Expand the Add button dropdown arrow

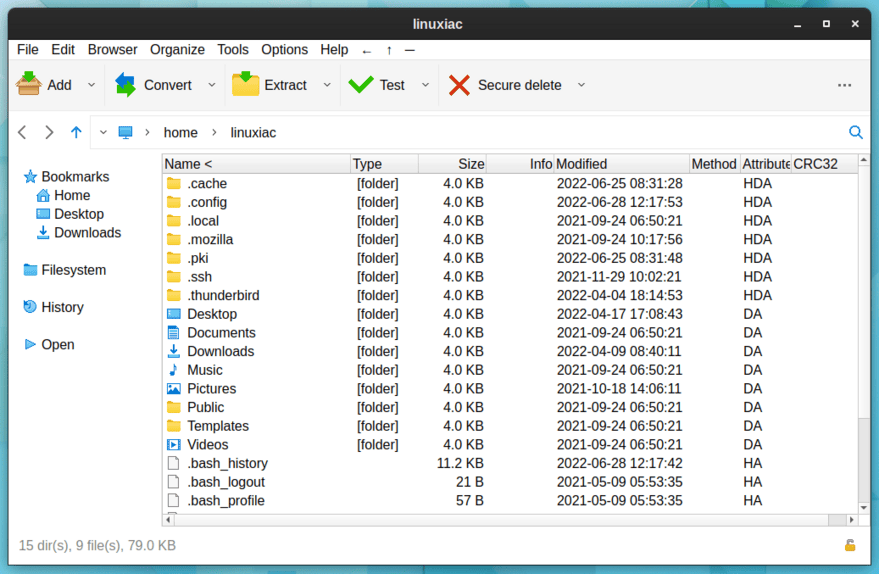(91, 85)
